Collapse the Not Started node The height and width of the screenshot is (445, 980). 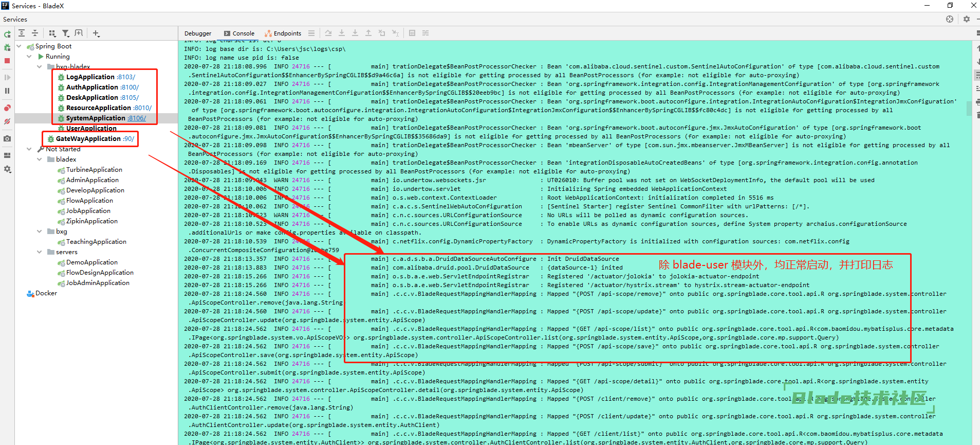pos(29,149)
